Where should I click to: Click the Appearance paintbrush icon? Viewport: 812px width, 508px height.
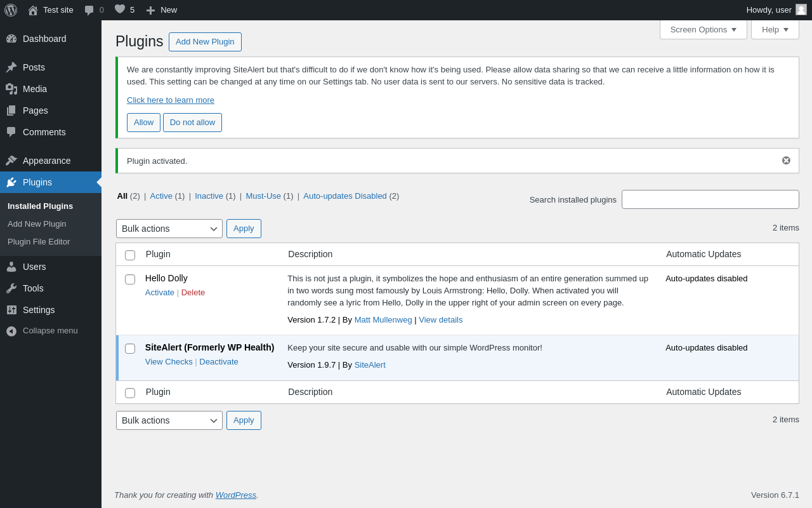(11, 161)
